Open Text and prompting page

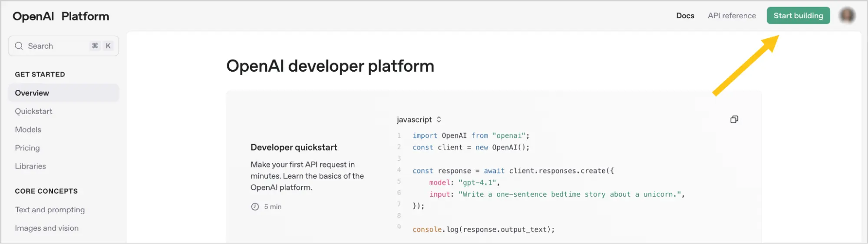point(50,210)
